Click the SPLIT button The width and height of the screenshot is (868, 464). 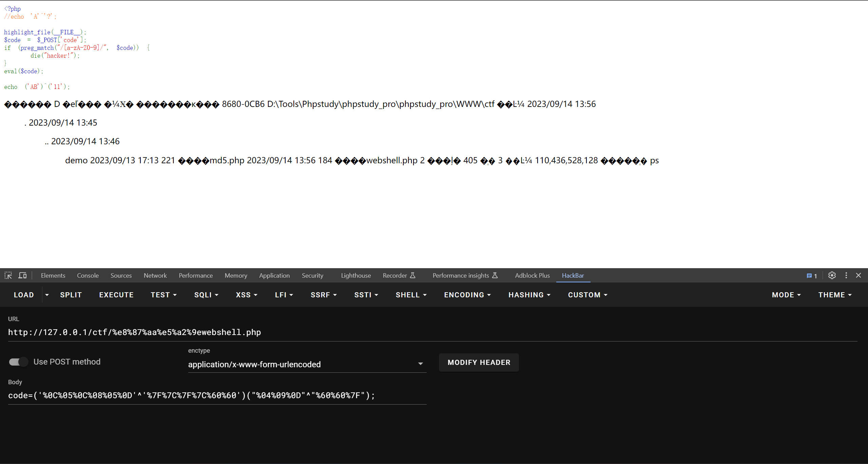click(x=71, y=295)
